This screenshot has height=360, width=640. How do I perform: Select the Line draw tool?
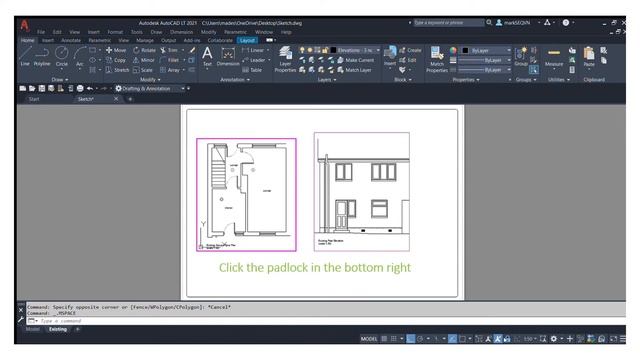(x=25, y=56)
